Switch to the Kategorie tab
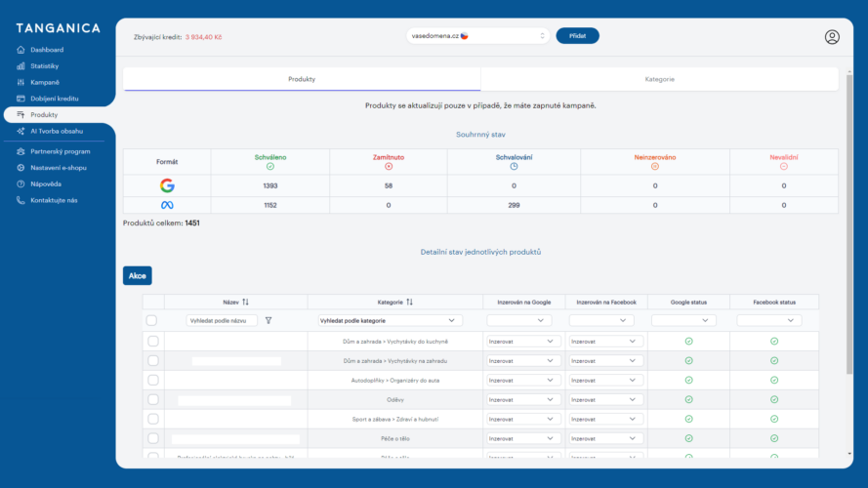Image resolution: width=868 pixels, height=488 pixels. point(659,79)
